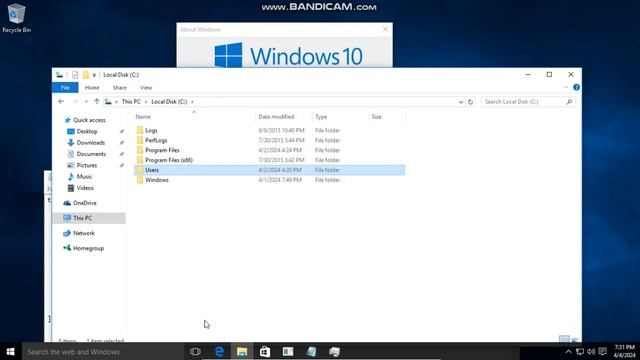Switch to Large icons view in status bar
Screen dimensions: 640x360
pyautogui.click(x=575, y=340)
